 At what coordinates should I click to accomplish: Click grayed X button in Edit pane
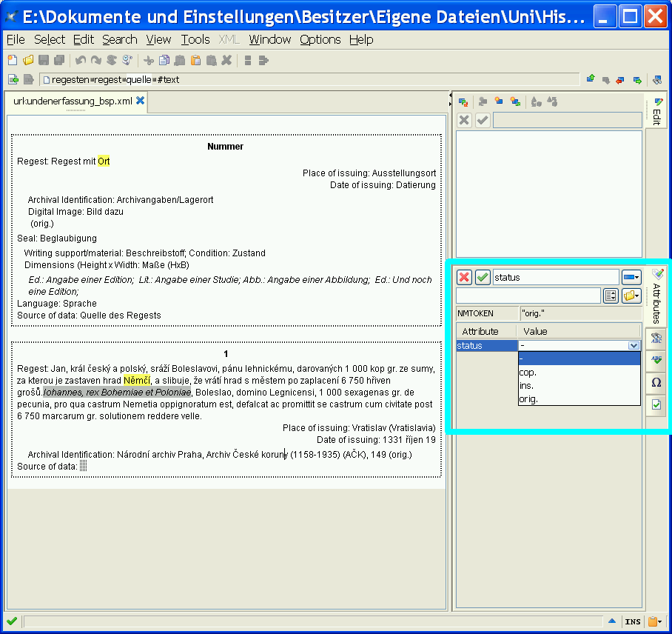tap(464, 120)
